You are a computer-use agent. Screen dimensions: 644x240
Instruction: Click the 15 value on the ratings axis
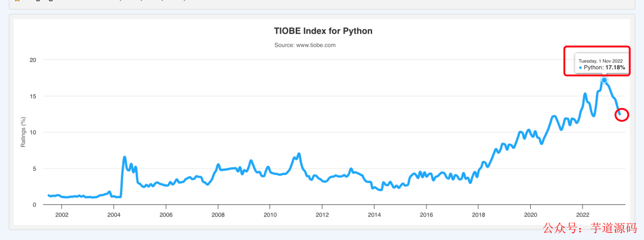33,96
